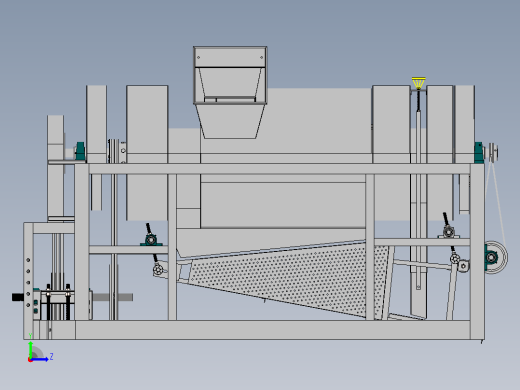Select the dark gray horizontal shaft at lower left
This screenshot has width=520, height=390.
point(113,297)
